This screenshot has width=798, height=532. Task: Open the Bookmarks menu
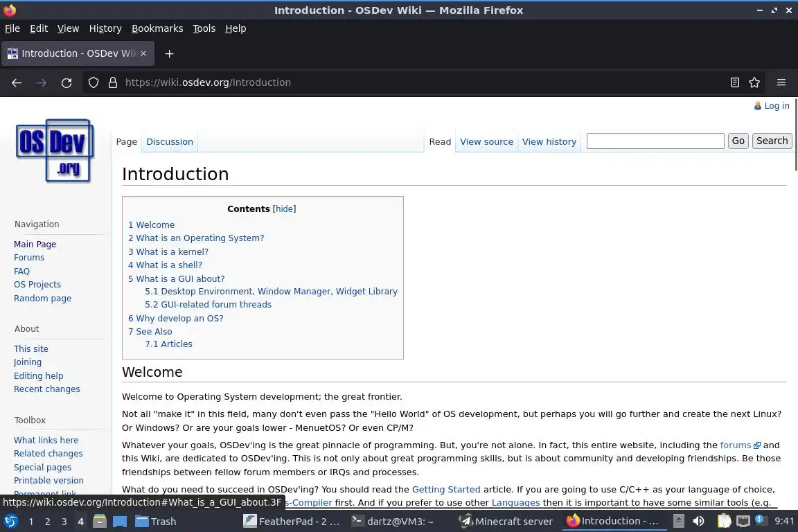pyautogui.click(x=157, y=28)
